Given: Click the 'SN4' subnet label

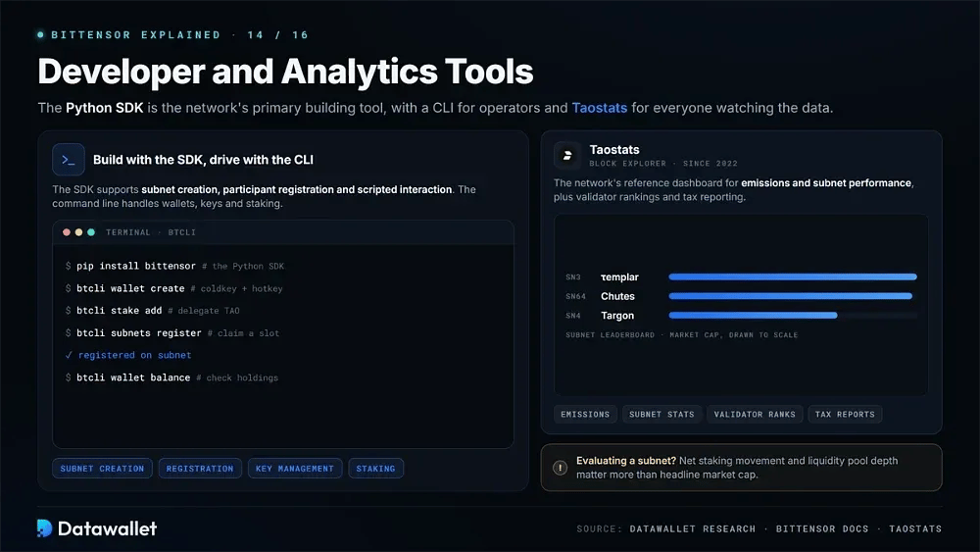Looking at the screenshot, I should [573, 316].
